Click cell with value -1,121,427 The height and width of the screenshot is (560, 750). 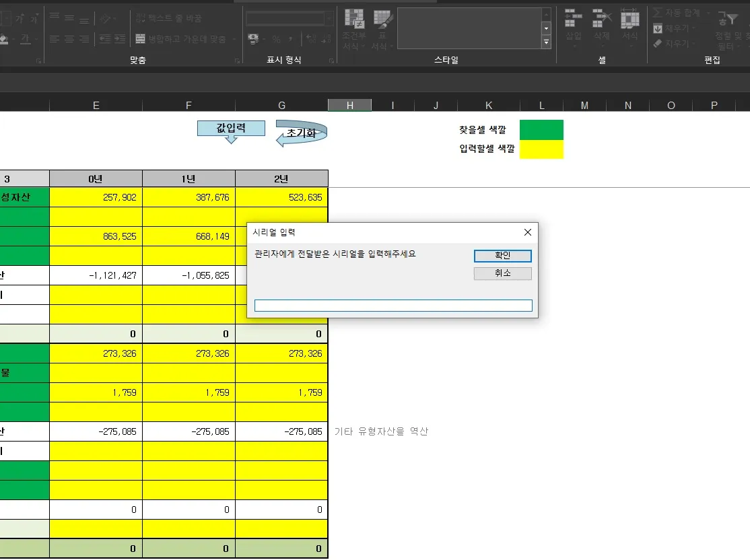pyautogui.click(x=96, y=275)
